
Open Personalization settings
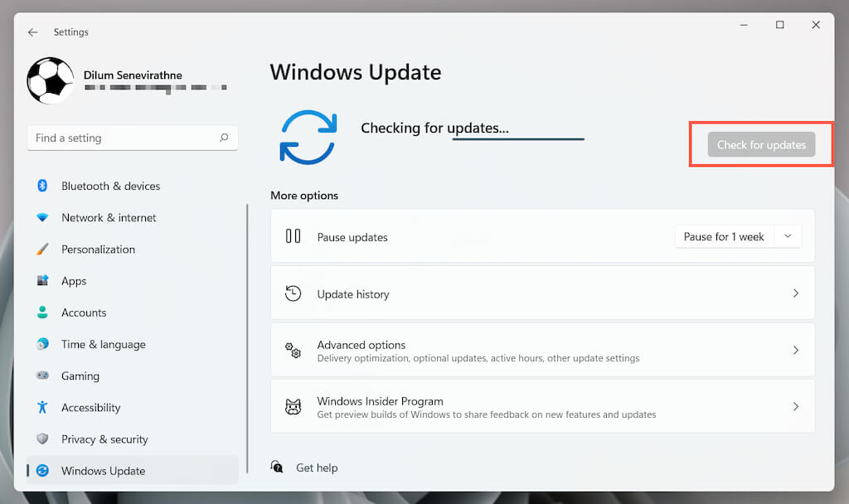98,250
